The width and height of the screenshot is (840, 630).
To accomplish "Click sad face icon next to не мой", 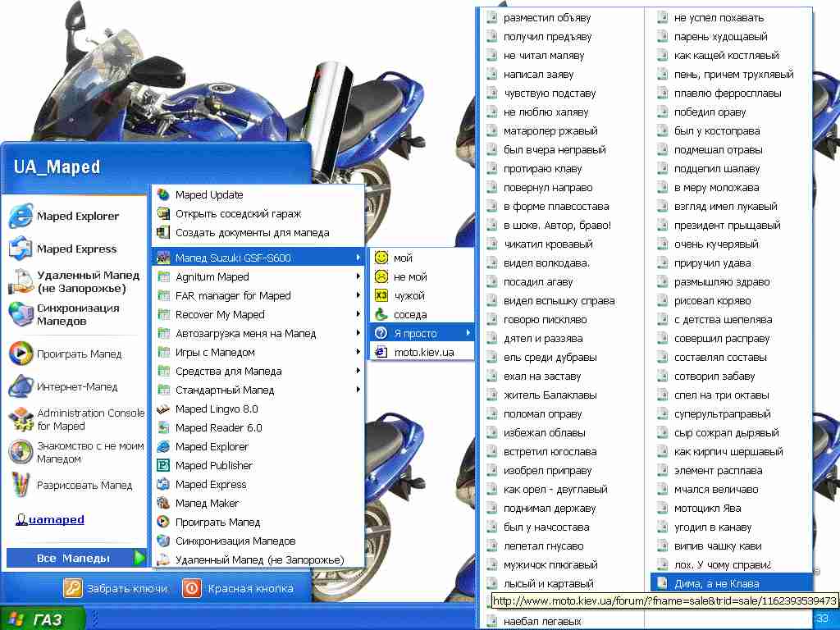I will click(381, 277).
